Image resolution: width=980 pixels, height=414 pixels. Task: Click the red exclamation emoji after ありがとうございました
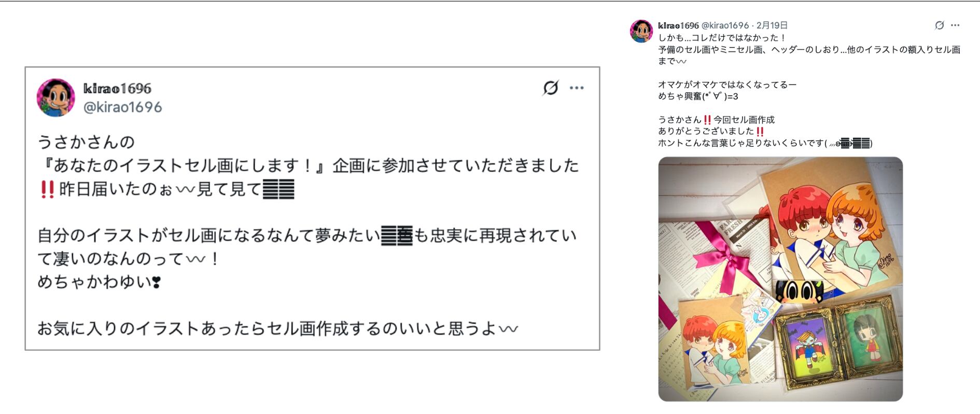[x=760, y=131]
